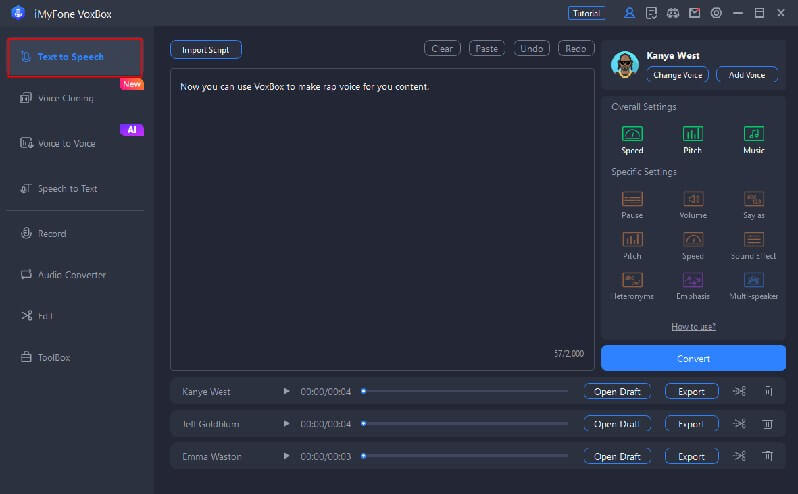Delete the Emma Watson audio row
Image resolution: width=798 pixels, height=494 pixels.
(x=768, y=456)
